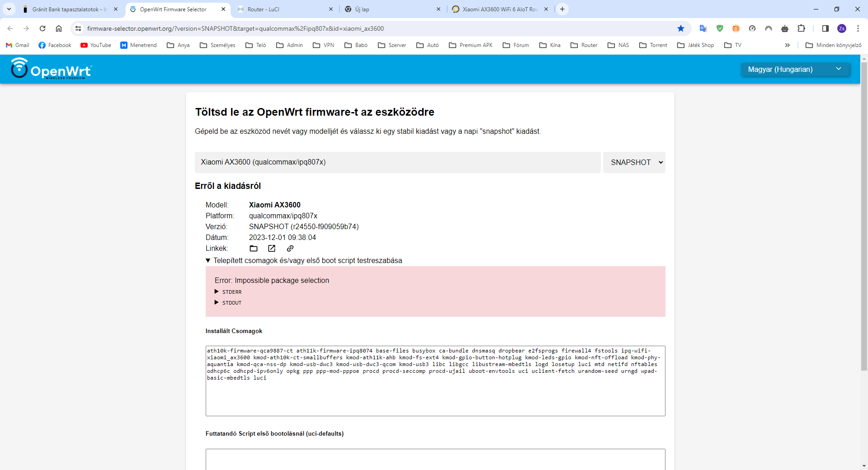Open the Zs profile avatar
This screenshot has height=470, width=868.
(842, 28)
